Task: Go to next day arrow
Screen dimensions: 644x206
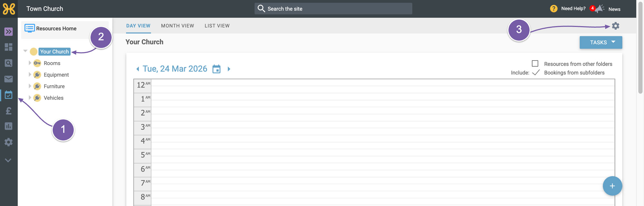Action: 229,69
